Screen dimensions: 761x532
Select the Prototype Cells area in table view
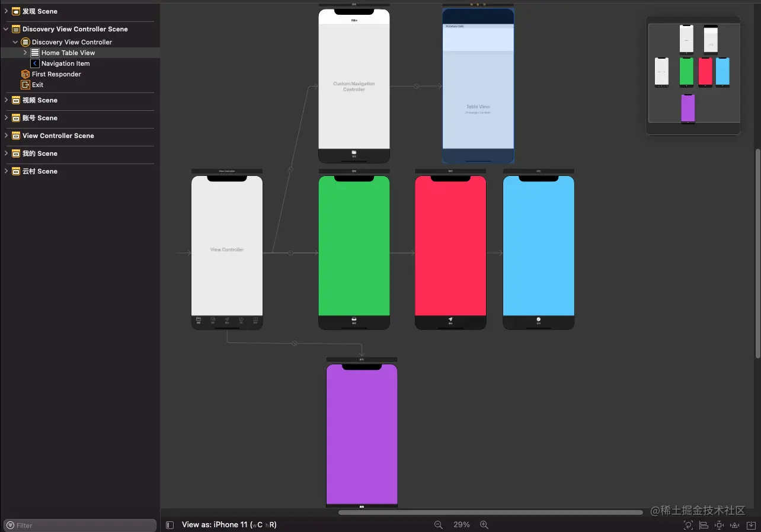(x=478, y=37)
